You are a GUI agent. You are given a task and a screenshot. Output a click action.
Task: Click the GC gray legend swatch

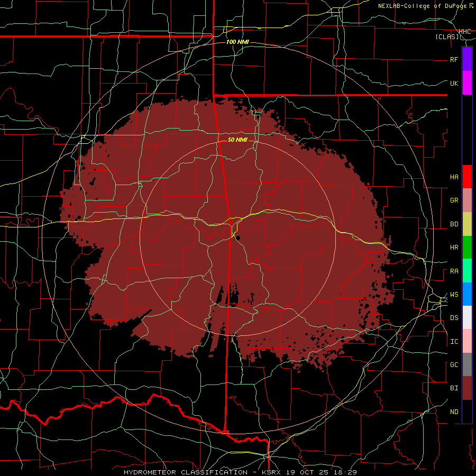467,364
